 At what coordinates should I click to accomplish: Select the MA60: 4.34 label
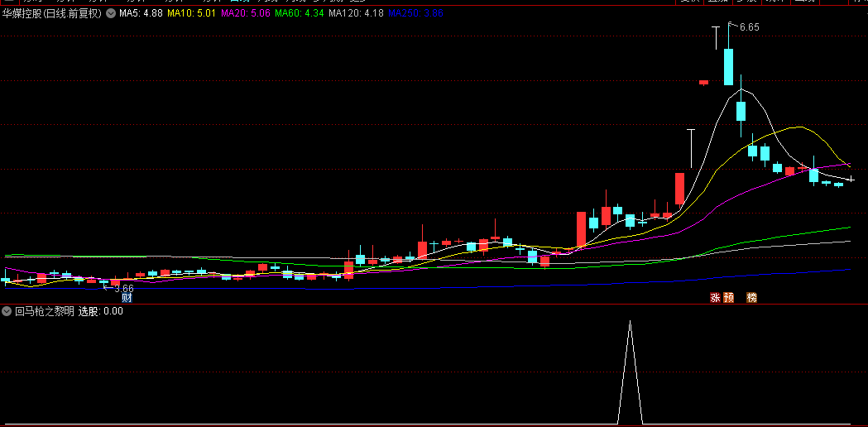(300, 14)
